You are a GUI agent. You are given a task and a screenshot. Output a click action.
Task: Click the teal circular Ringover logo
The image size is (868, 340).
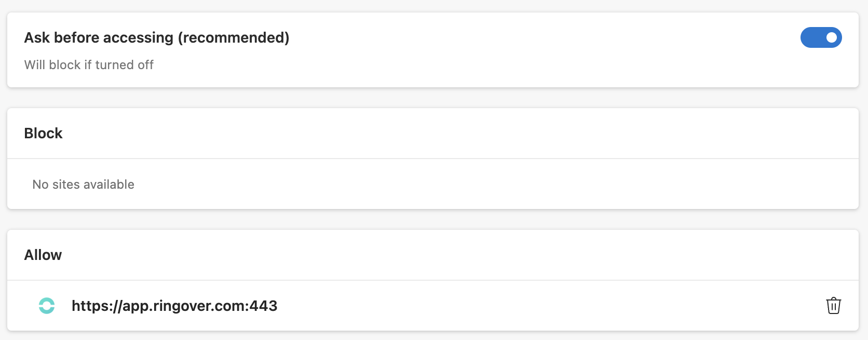(x=47, y=306)
